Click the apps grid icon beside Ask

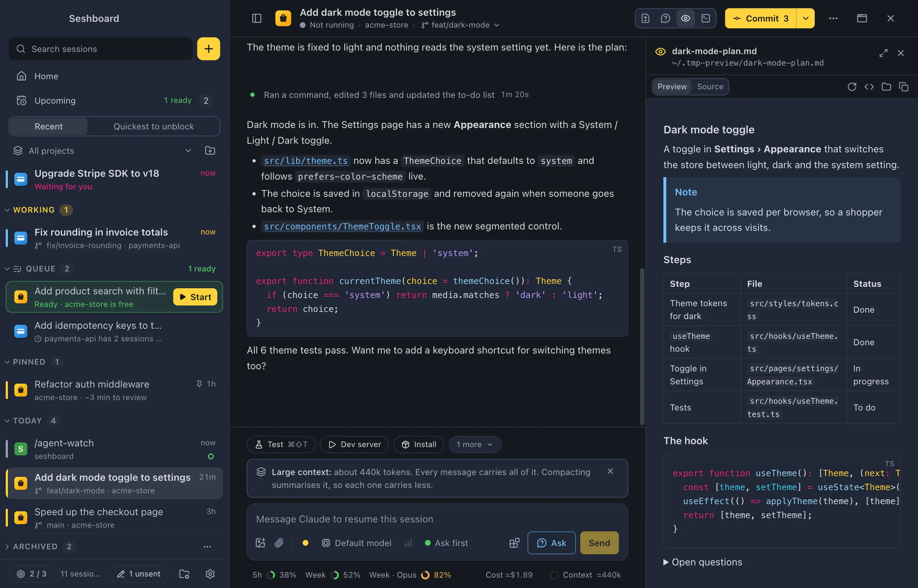pyautogui.click(x=514, y=543)
